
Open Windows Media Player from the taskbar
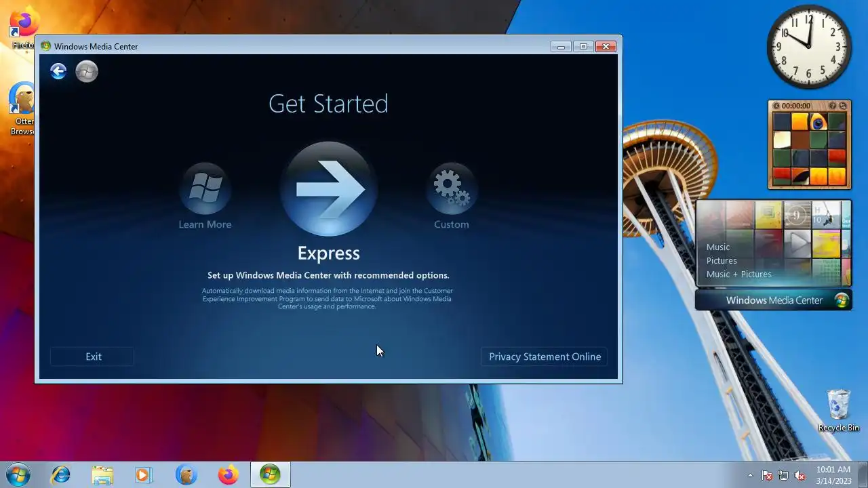coord(144,475)
